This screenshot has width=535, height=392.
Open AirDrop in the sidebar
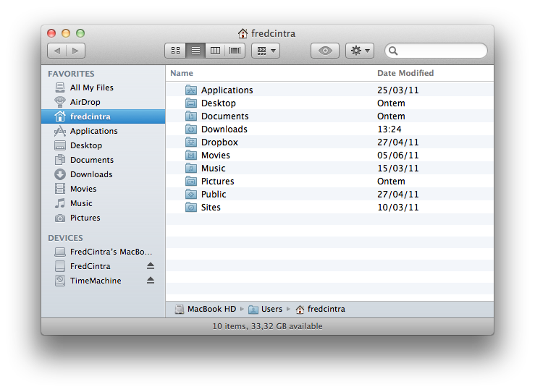click(103, 102)
